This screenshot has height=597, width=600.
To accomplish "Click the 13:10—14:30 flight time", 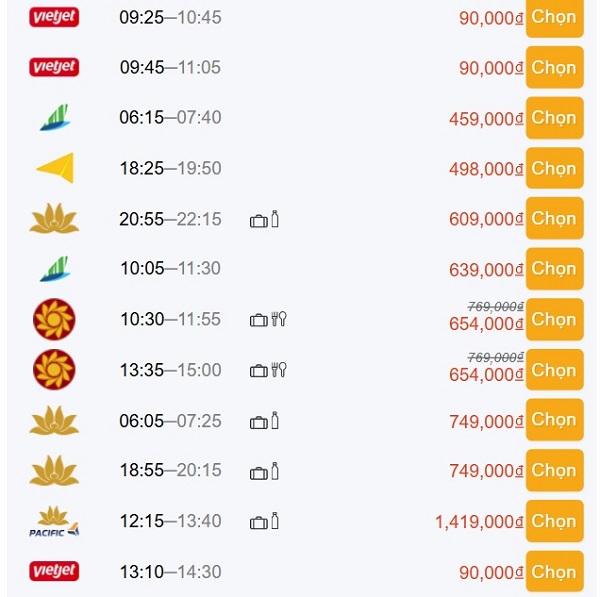I will pyautogui.click(x=170, y=572).
